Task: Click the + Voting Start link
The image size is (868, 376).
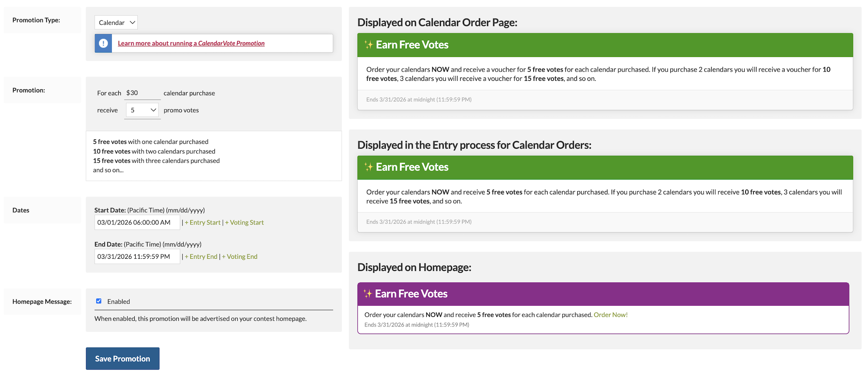Action: pos(244,222)
